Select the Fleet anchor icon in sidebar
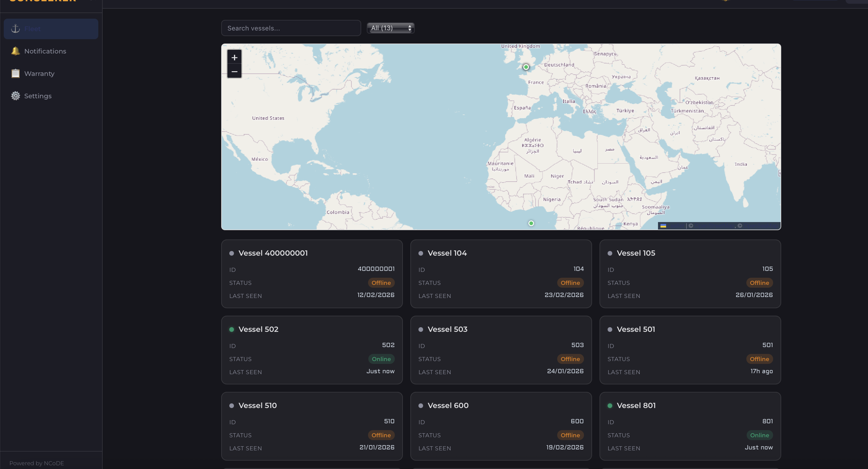The height and width of the screenshot is (469, 868). coord(15,29)
